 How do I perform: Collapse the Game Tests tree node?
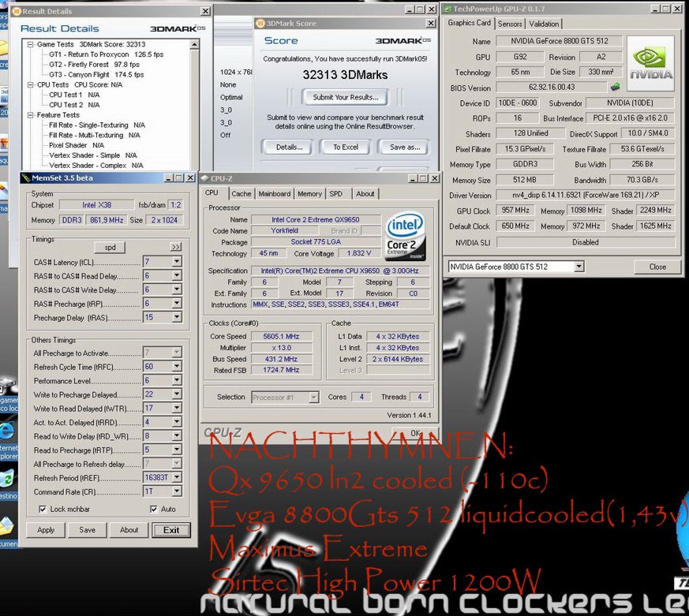[30, 44]
